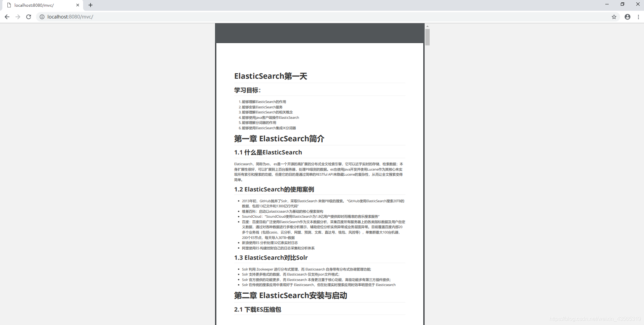Click list item 能够理解ElasticSearch的作用
Screen dimensions: 644x325
pos(264,102)
